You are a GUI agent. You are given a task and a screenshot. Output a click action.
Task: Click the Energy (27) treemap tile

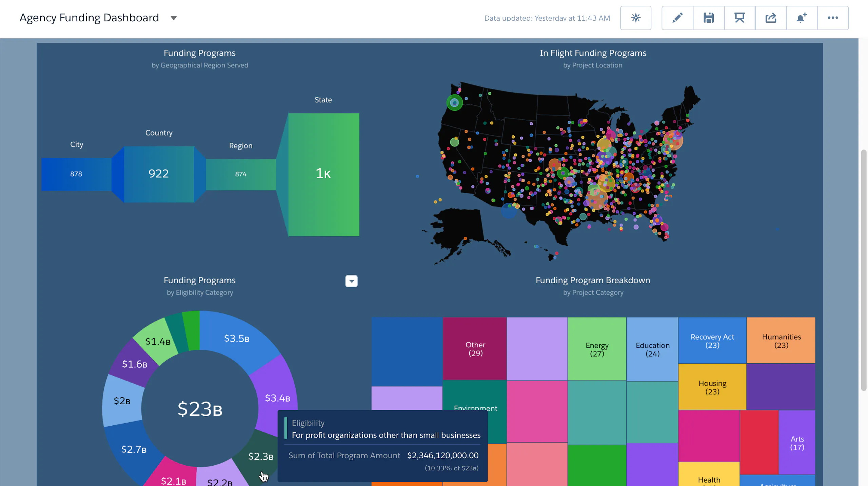(597, 349)
